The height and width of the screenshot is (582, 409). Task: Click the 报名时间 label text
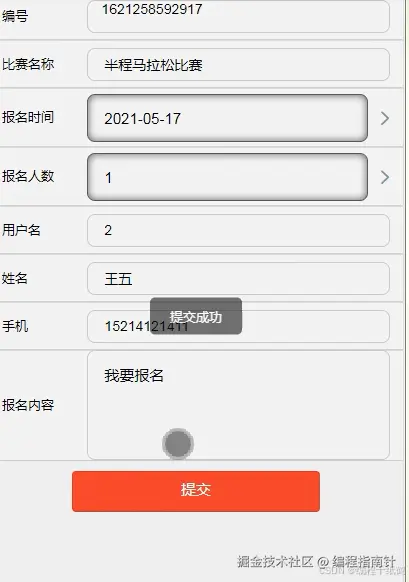28,117
